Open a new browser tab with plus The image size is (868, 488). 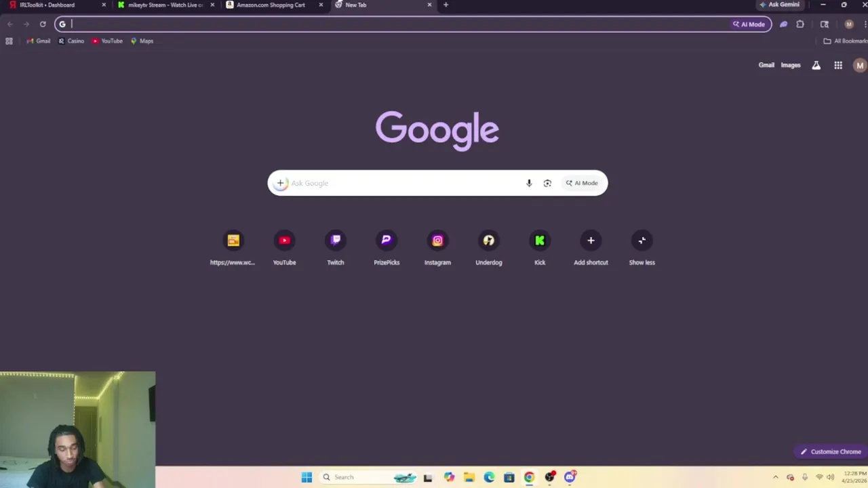point(446,5)
